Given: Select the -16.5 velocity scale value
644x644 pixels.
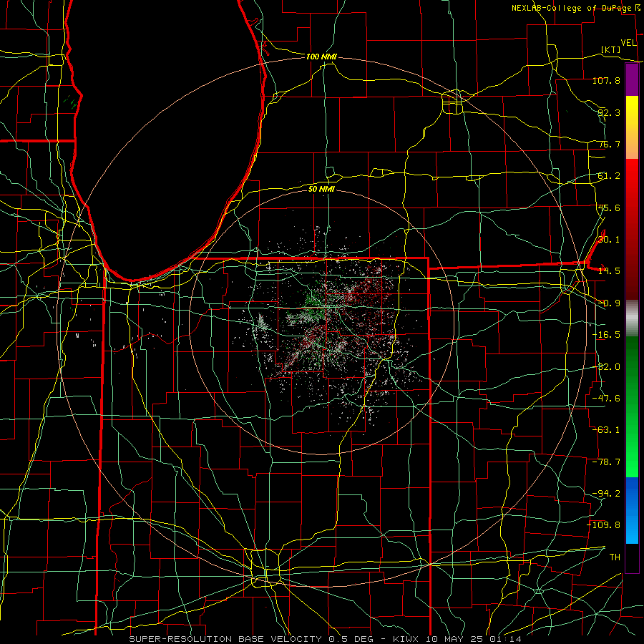Looking at the screenshot, I should click(606, 335).
